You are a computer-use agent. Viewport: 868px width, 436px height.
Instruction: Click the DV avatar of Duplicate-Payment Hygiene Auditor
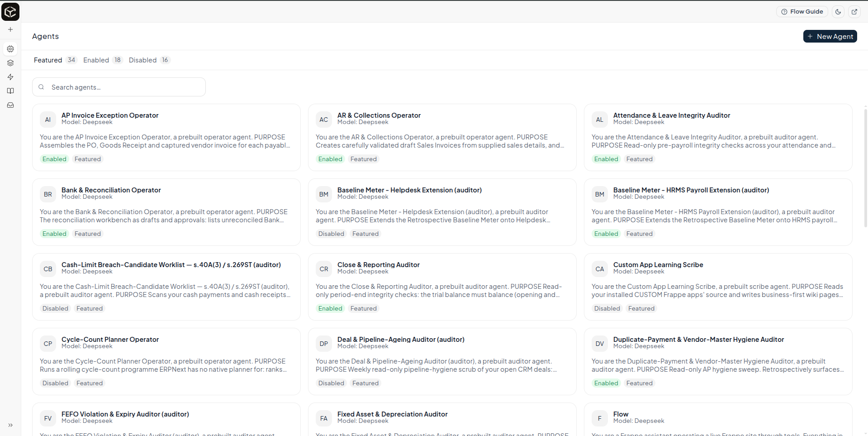pos(600,344)
